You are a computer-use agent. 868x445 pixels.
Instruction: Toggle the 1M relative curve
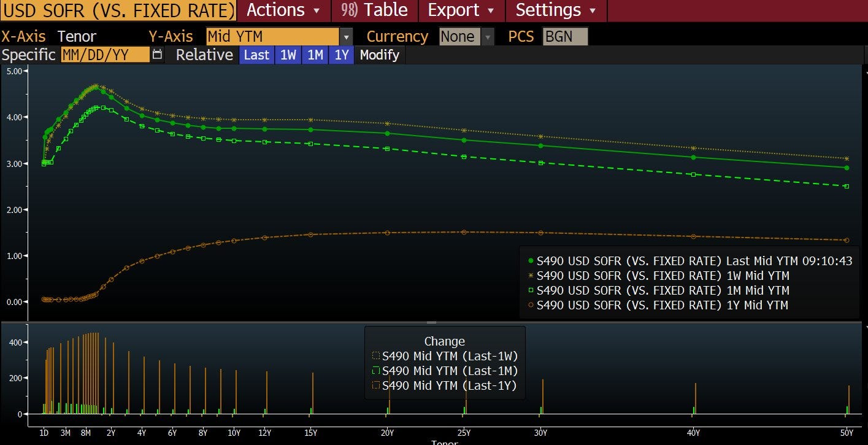tap(315, 55)
